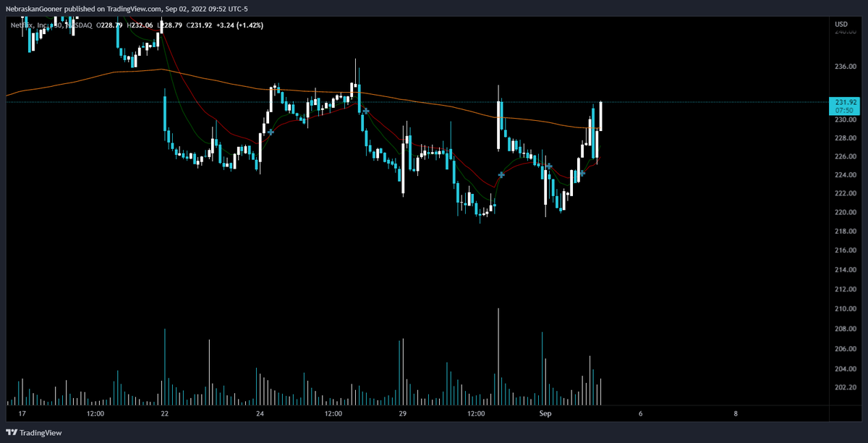
Task: Click the 212.00 price axis label
Action: pyautogui.click(x=846, y=290)
